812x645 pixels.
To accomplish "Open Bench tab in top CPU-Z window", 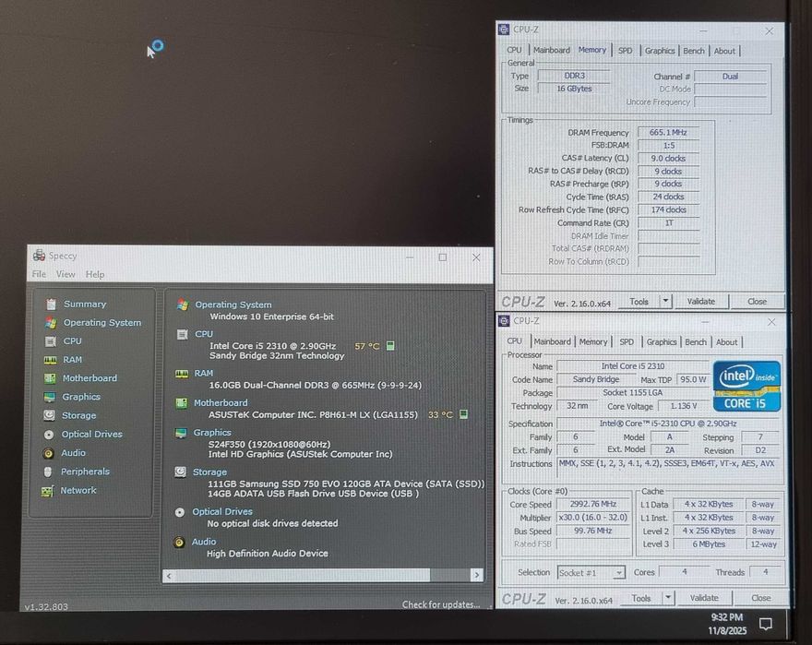I will [694, 51].
